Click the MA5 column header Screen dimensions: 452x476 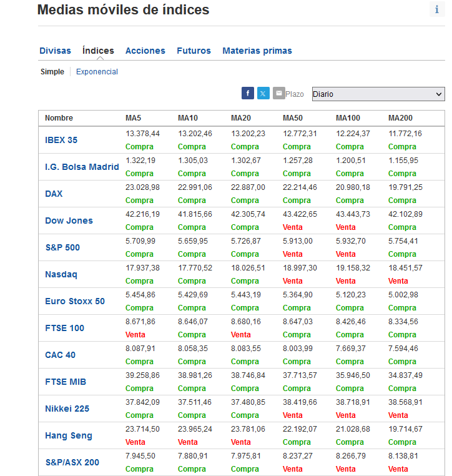point(133,118)
